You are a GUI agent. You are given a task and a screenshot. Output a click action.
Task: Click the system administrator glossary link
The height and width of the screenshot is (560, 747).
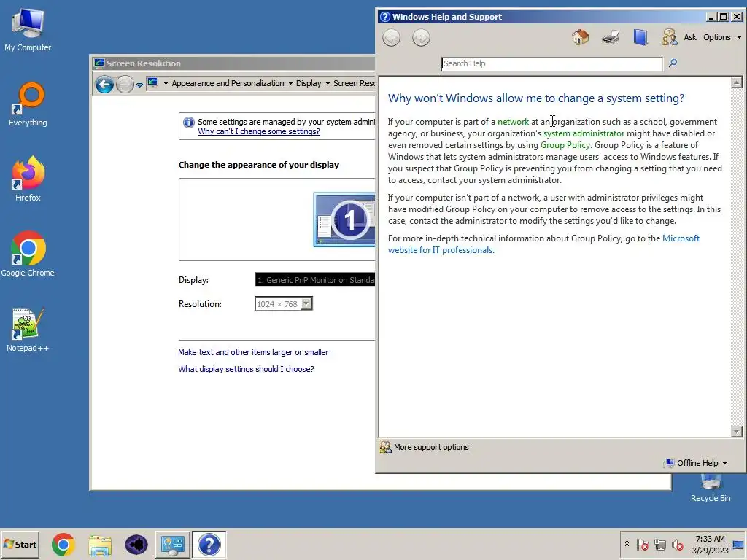[x=584, y=133]
